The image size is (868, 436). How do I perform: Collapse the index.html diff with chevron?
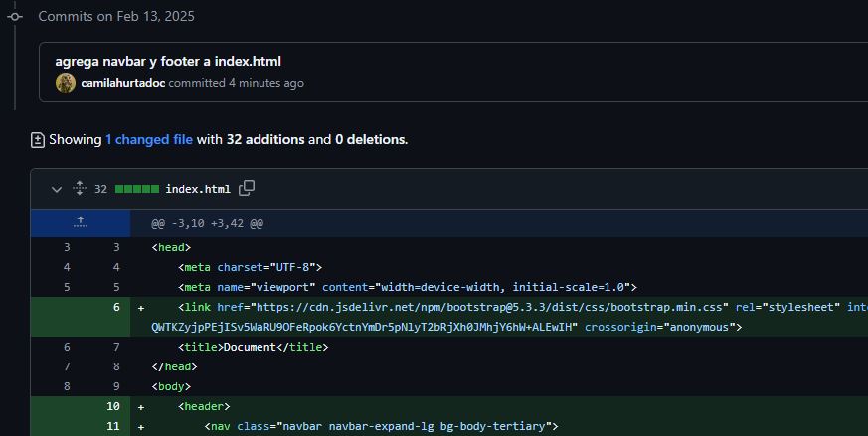[x=57, y=190]
